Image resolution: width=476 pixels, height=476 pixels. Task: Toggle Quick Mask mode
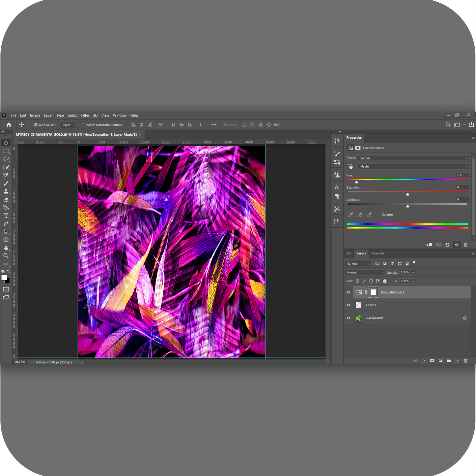pos(6,289)
